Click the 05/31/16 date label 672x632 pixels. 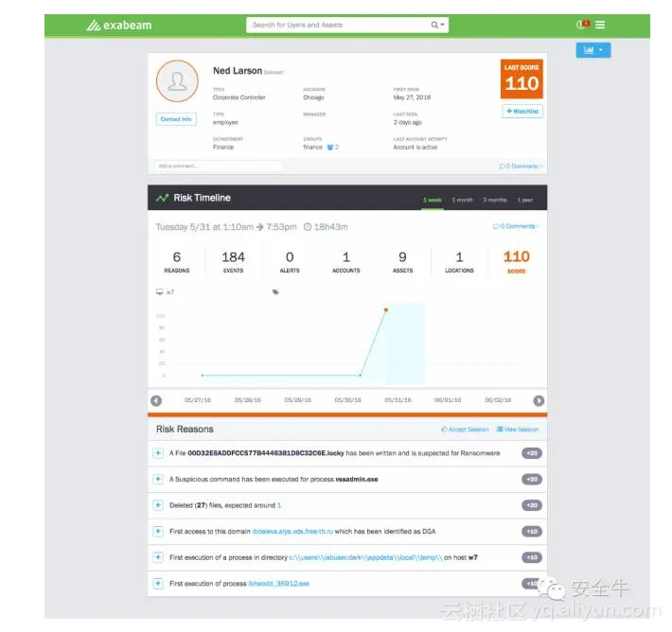click(398, 400)
